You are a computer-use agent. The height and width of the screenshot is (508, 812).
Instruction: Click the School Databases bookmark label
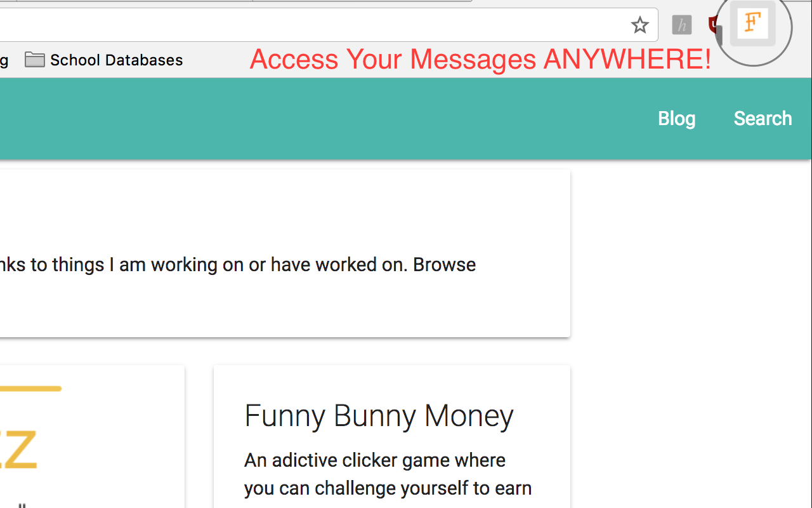coord(116,60)
